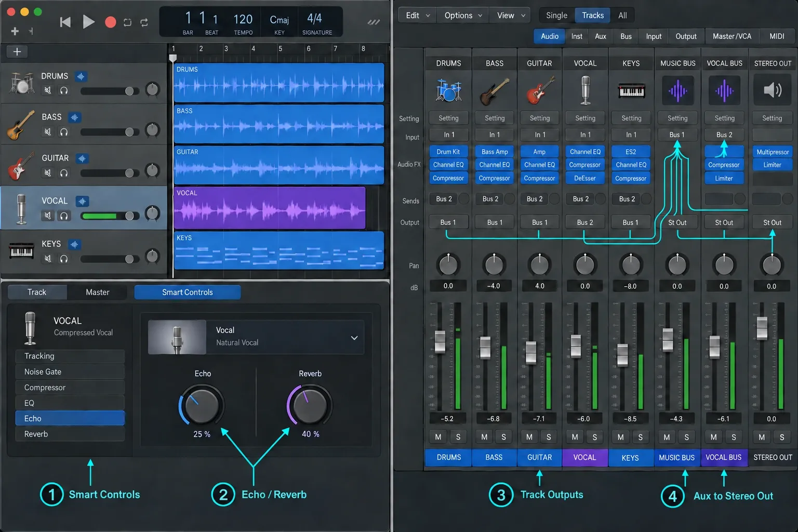Screen dimensions: 798x532
Task: Solo the GUITAR track with headphone icon
Action: pos(64,173)
